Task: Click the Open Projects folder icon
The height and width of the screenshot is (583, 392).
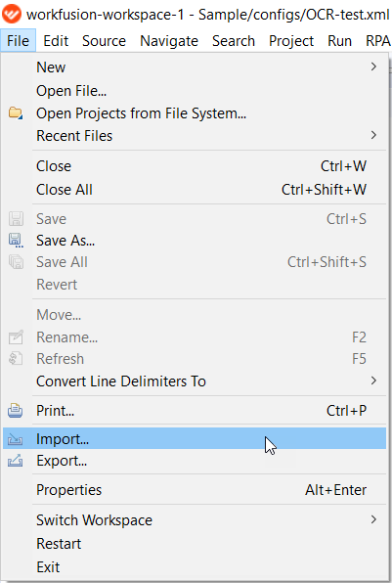Action: [x=16, y=113]
